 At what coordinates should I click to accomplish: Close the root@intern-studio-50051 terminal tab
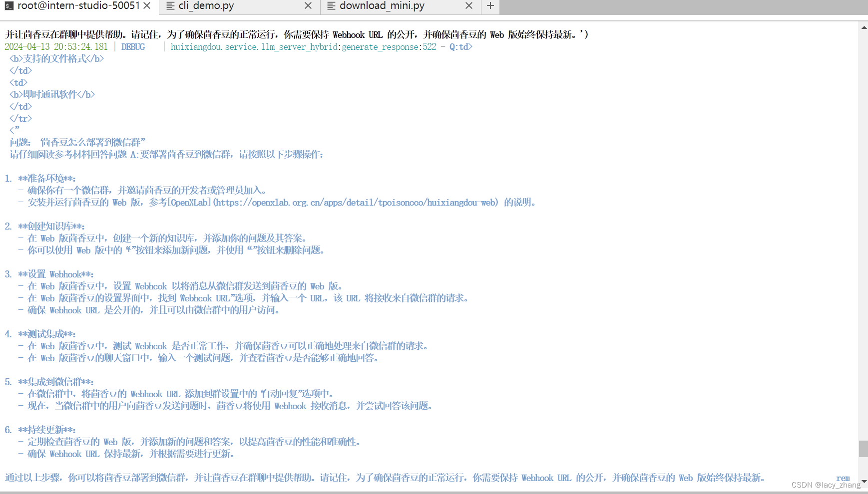(x=147, y=5)
